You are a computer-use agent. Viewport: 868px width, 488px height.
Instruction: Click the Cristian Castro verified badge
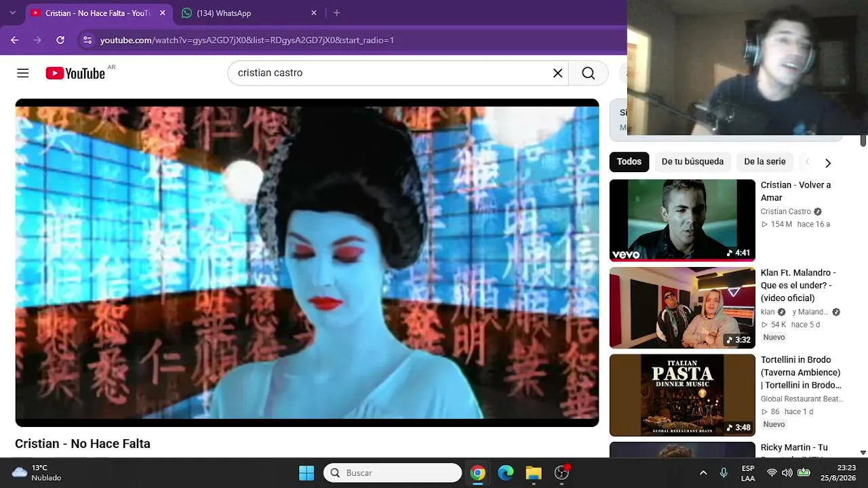coord(818,211)
